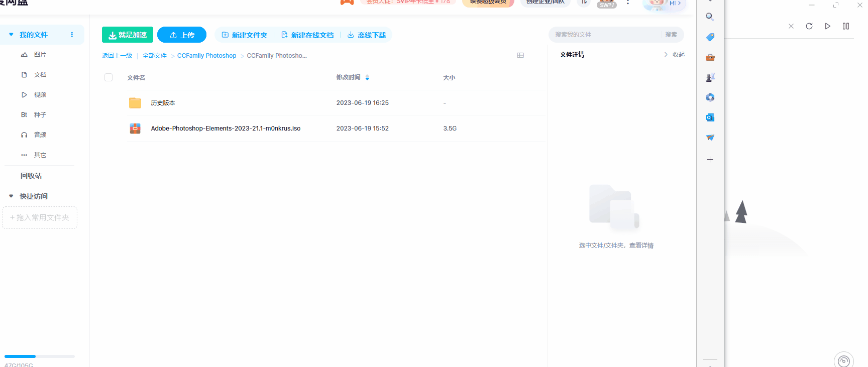Collapse the 我的文件 tree section
This screenshot has width=868, height=367.
point(11,35)
